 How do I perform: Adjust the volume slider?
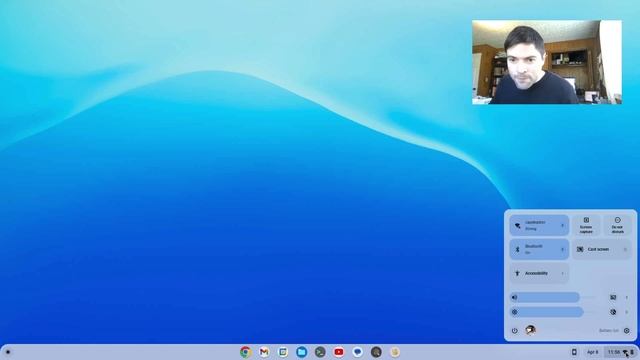pos(553,297)
